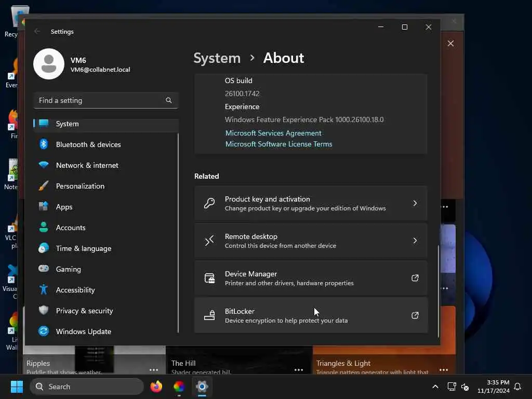Click the Gaming controller icon
This screenshot has height=399, width=532.
[x=44, y=269]
